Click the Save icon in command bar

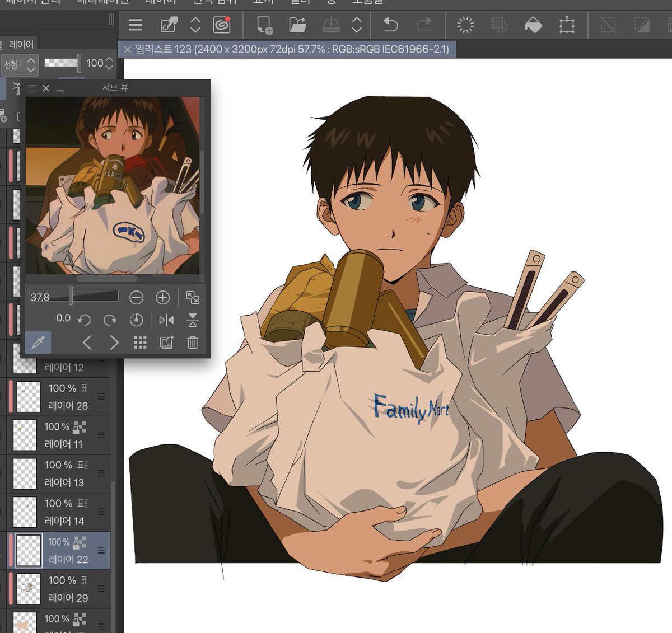[x=331, y=25]
